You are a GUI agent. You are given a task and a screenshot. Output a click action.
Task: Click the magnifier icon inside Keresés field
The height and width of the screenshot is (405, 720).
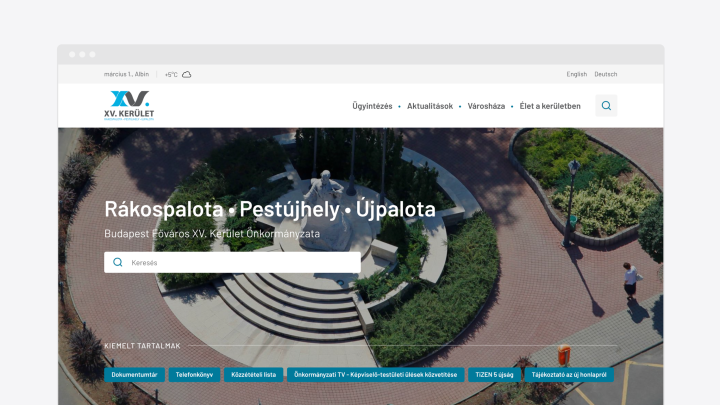pyautogui.click(x=118, y=262)
